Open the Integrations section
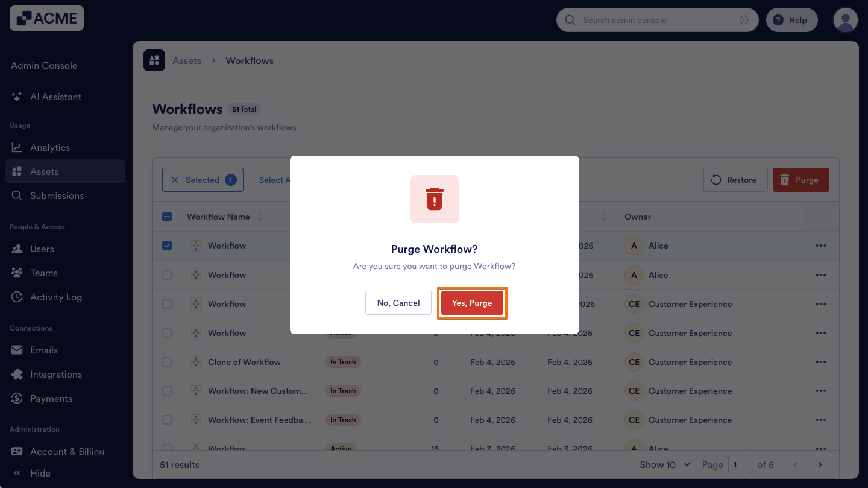The width and height of the screenshot is (868, 488). pyautogui.click(x=56, y=374)
